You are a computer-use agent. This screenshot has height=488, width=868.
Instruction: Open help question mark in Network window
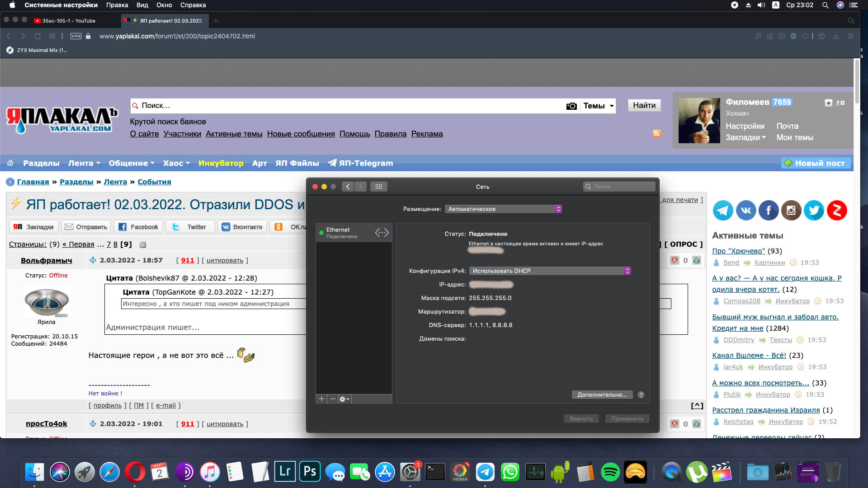tap(641, 395)
